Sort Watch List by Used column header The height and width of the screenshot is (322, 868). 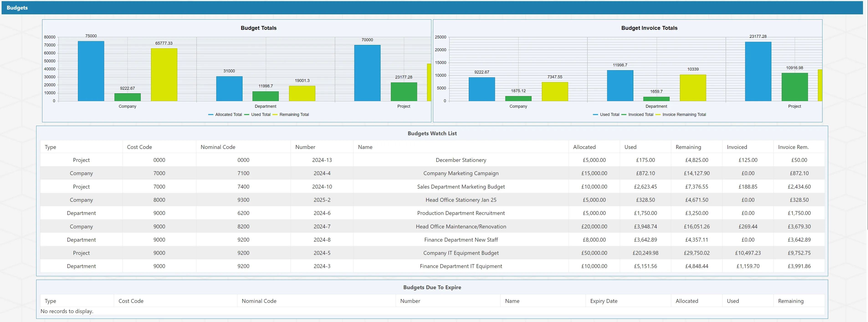(645, 147)
